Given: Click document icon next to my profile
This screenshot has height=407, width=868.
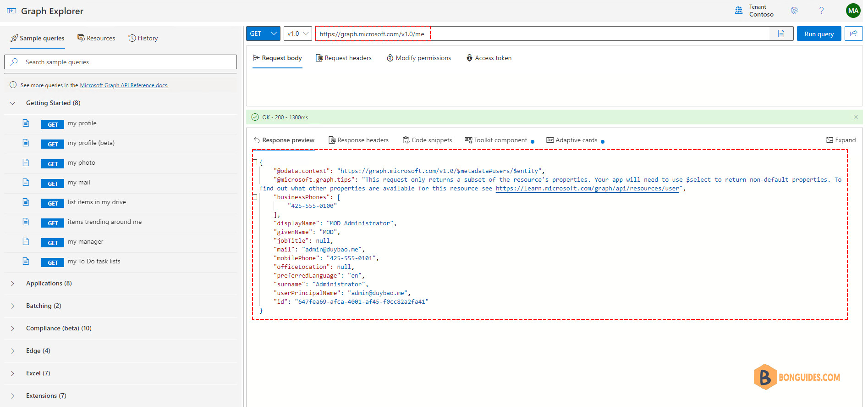Looking at the screenshot, I should 26,123.
